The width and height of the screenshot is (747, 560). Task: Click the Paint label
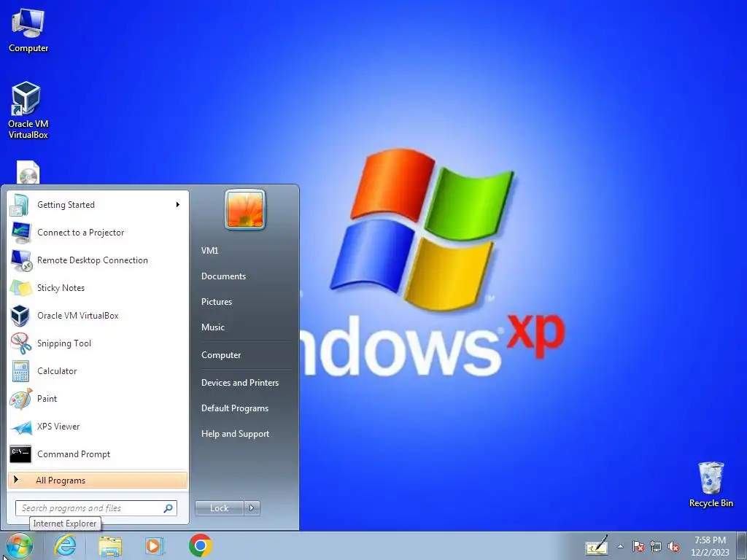[x=47, y=399]
